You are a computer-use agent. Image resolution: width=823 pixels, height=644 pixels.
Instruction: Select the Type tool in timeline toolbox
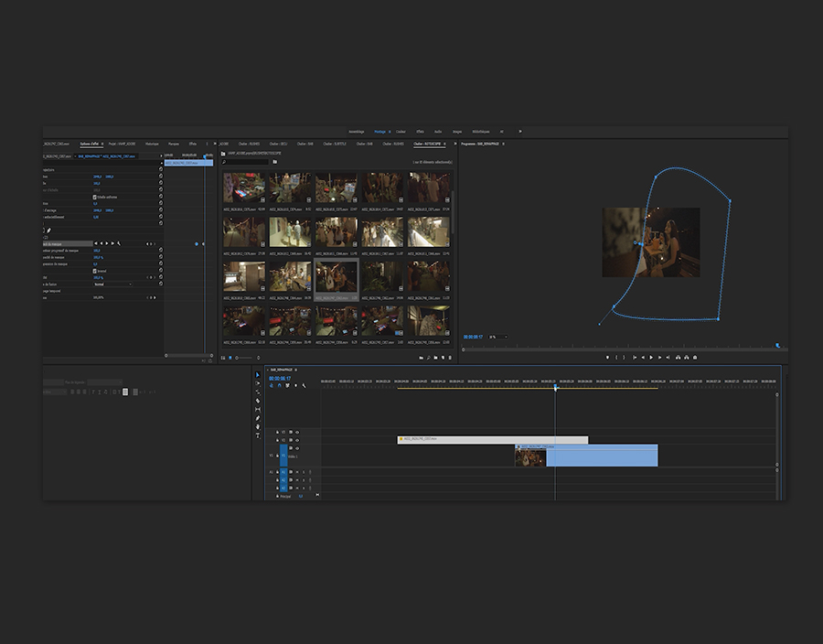tap(258, 435)
